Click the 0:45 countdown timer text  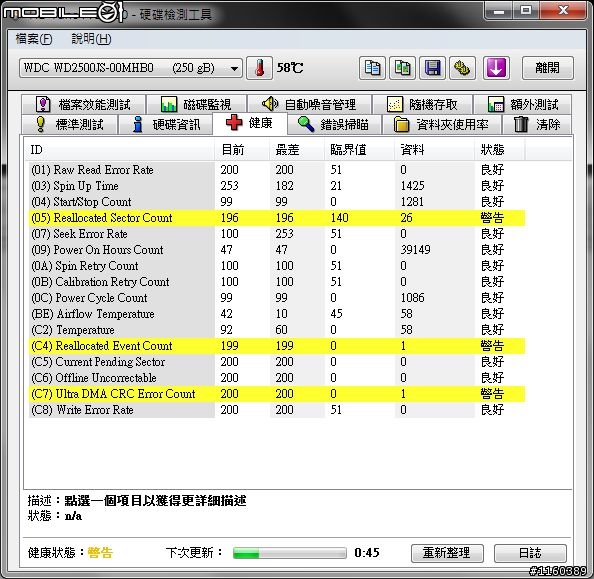click(x=367, y=553)
